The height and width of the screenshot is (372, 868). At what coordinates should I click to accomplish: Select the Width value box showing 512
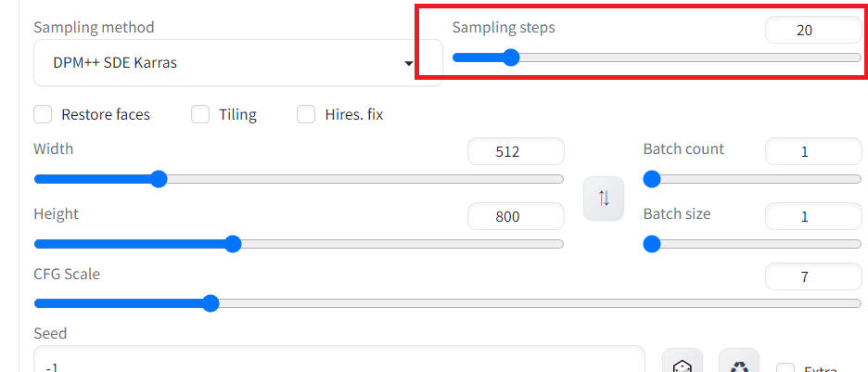[516, 152]
